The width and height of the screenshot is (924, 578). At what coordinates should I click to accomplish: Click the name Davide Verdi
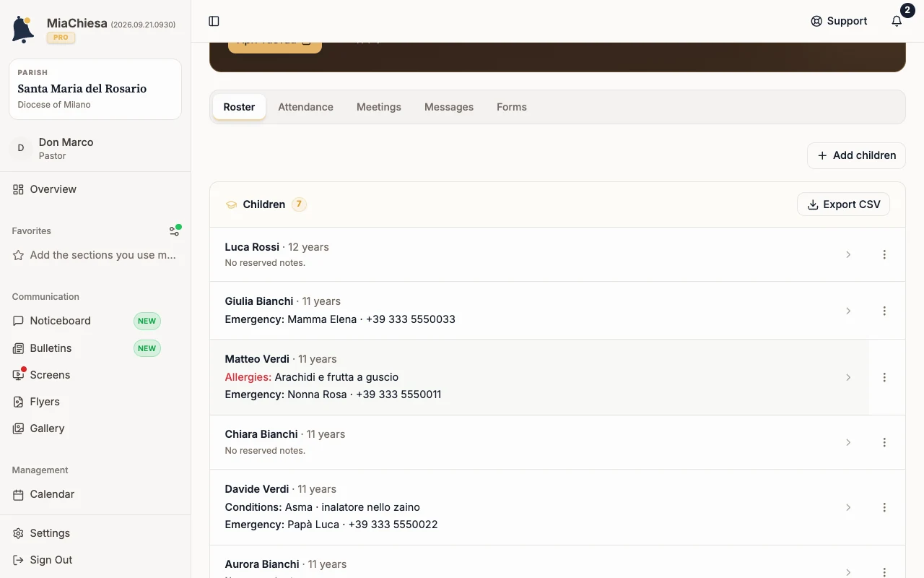[x=257, y=489]
